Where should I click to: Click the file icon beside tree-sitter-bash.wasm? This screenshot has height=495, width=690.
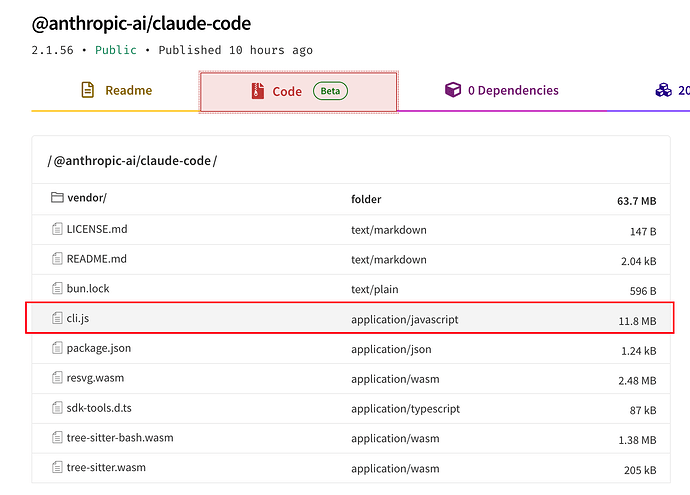[x=57, y=437]
